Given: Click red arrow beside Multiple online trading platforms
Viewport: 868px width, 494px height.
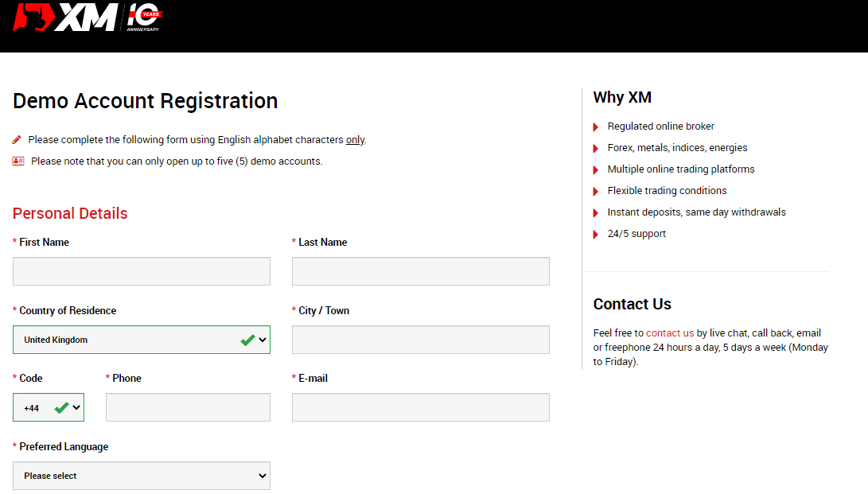Looking at the screenshot, I should coord(596,169).
